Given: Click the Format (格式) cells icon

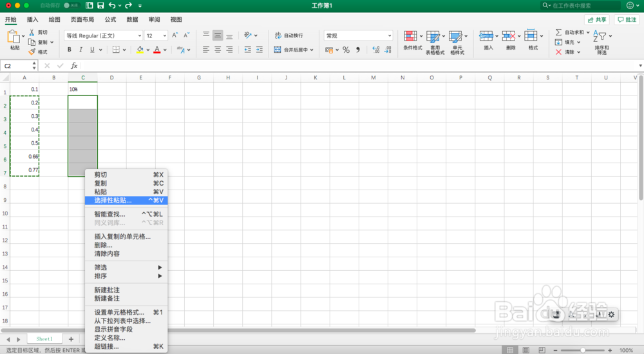Looking at the screenshot, I should tap(531, 36).
